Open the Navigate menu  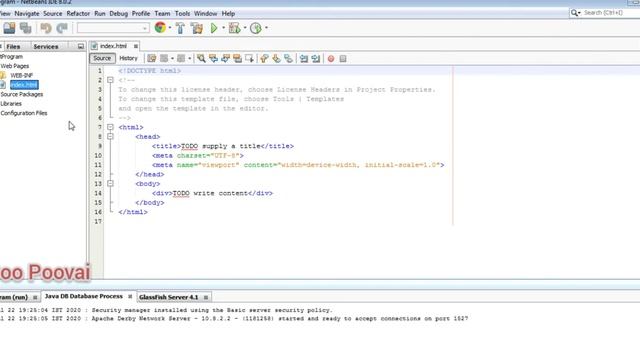point(27,13)
